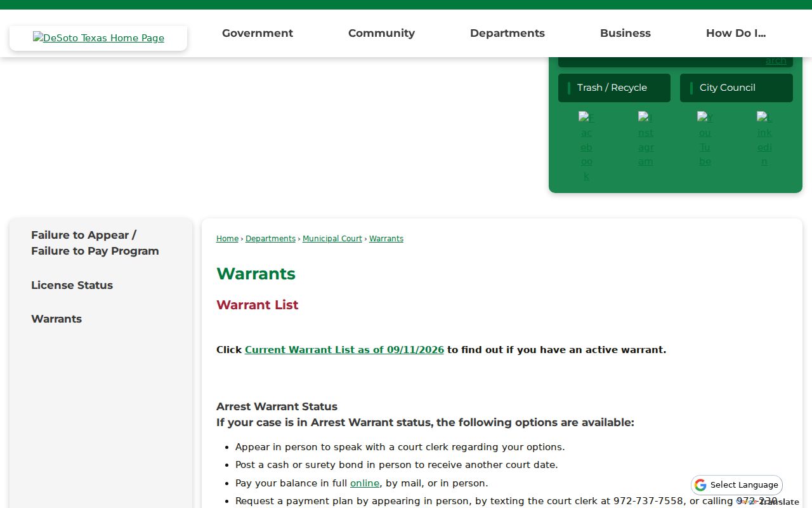812x508 pixels.
Task: Click the Trash / Recycle button
Action: 614,88
